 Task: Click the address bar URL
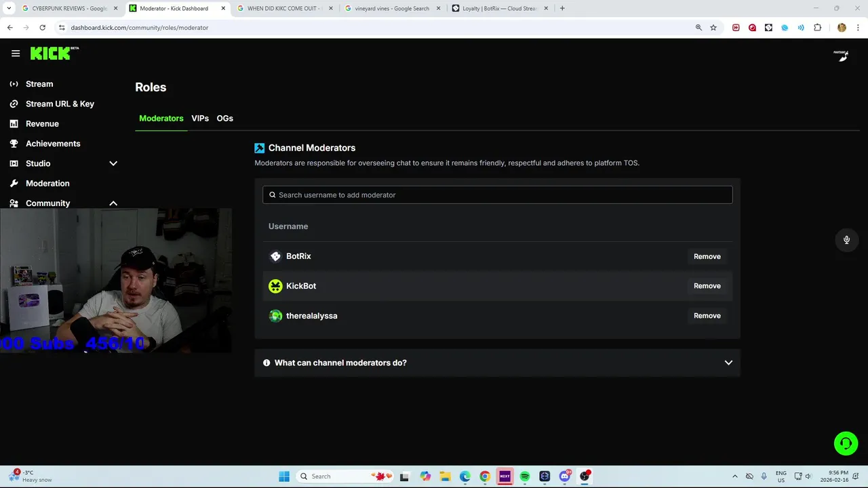[140, 28]
